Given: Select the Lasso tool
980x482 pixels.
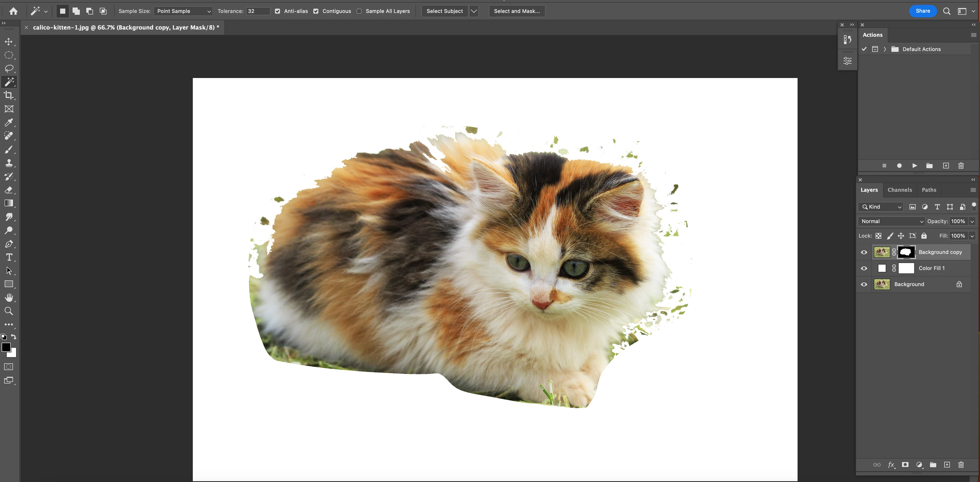Looking at the screenshot, I should click(9, 68).
